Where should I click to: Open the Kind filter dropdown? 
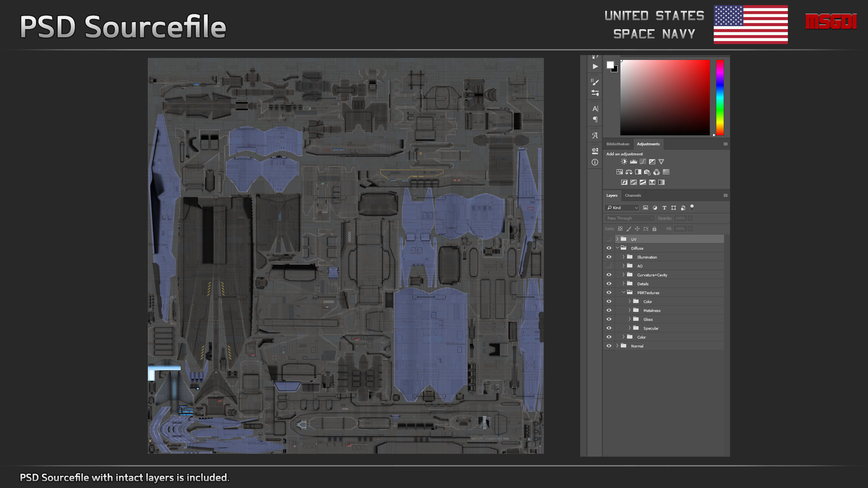pos(622,208)
